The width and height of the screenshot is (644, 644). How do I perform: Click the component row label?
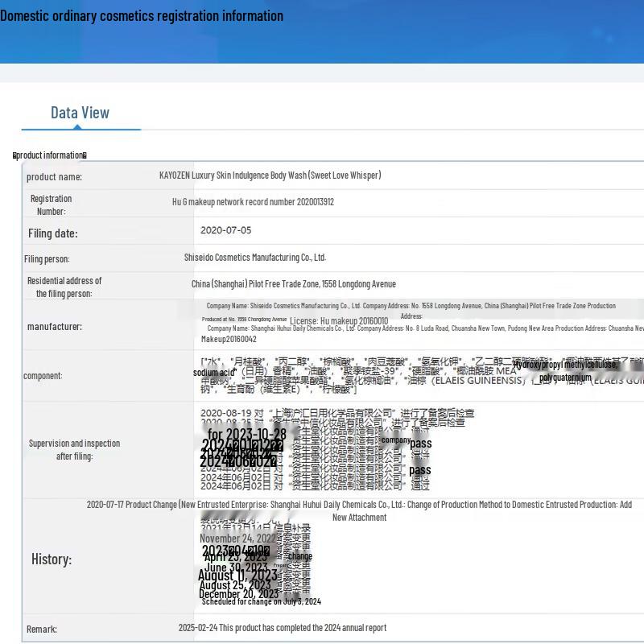click(x=43, y=376)
